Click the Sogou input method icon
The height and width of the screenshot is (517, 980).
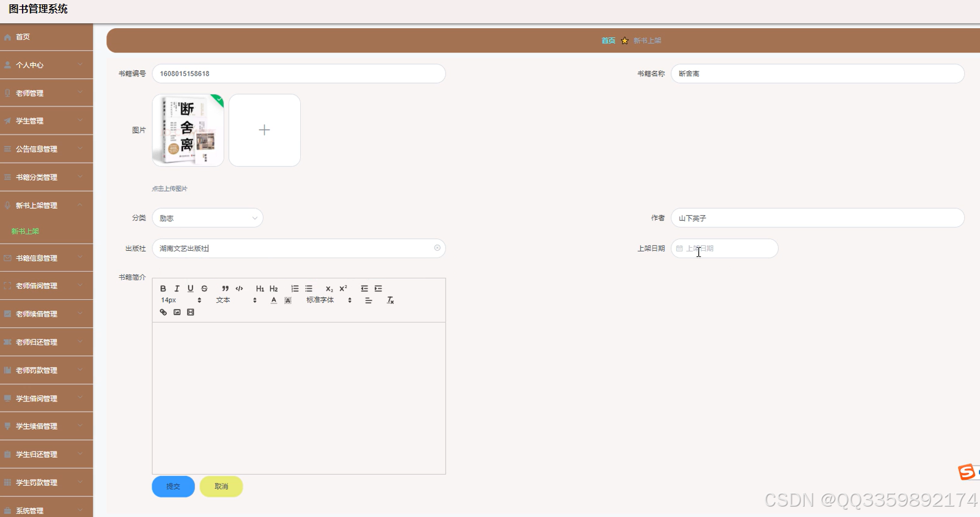967,472
